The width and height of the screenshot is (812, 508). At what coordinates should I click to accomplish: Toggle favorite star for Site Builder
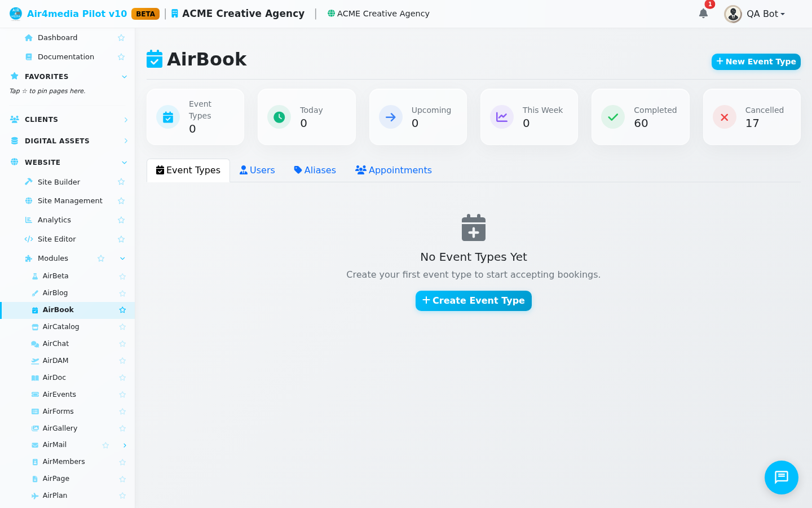click(121, 182)
